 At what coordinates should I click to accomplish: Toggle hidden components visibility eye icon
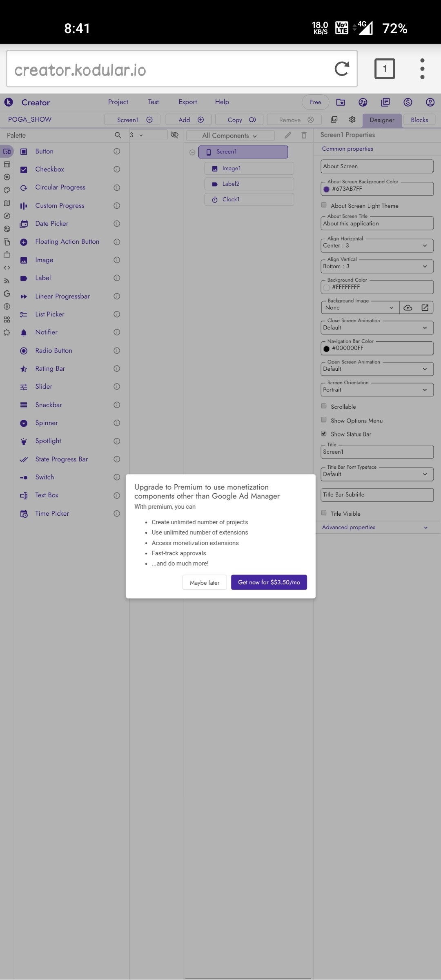pos(175,135)
